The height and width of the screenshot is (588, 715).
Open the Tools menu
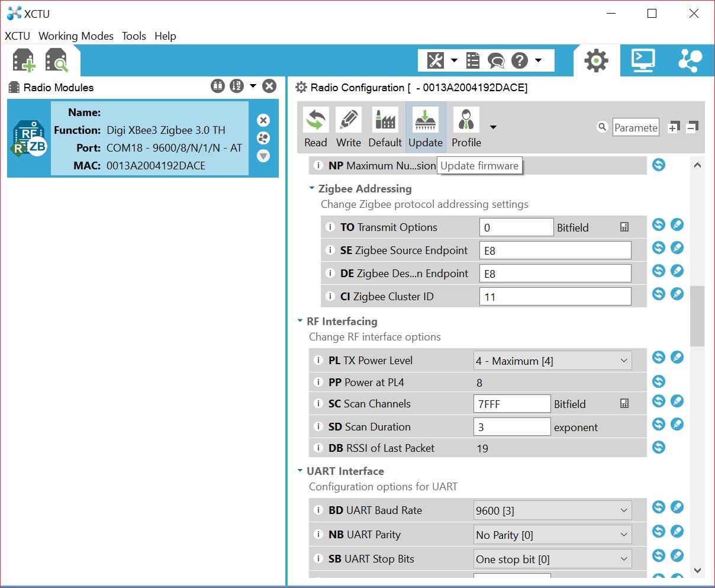click(x=134, y=36)
